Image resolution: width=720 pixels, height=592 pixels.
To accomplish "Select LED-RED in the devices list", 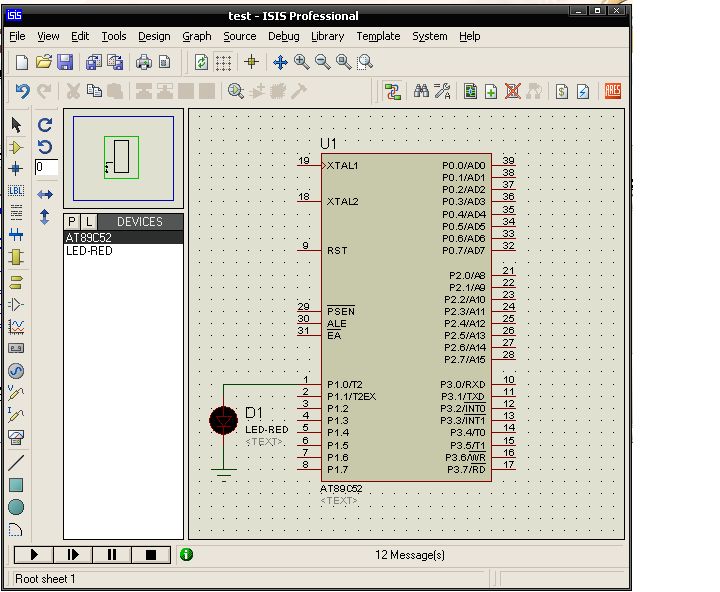I will click(123, 251).
